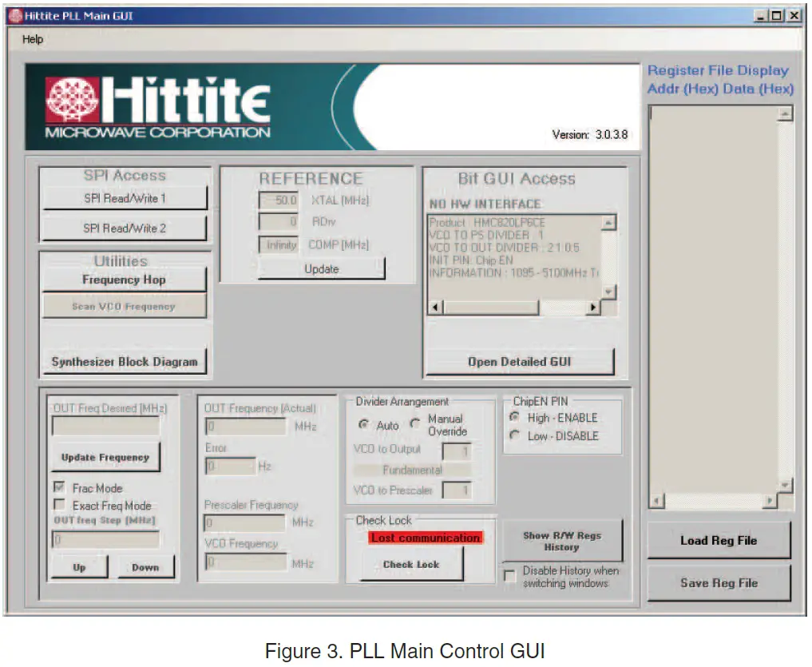Open the Synthesizer Block Diagram
The height and width of the screenshot is (667, 812).
pos(124,360)
